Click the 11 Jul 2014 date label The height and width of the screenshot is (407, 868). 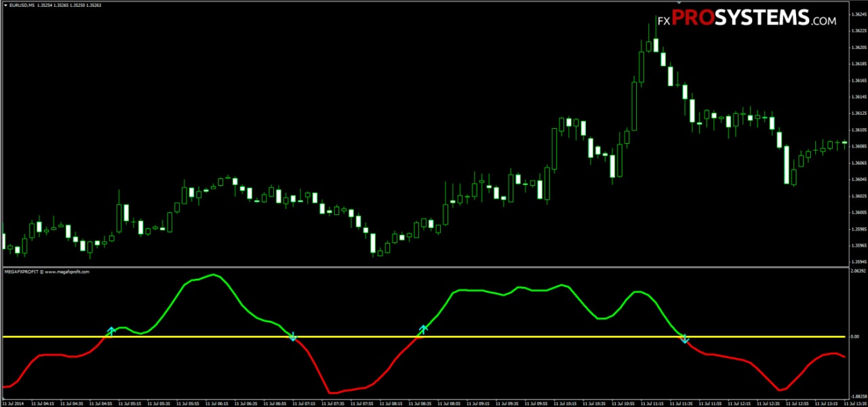click(x=14, y=402)
